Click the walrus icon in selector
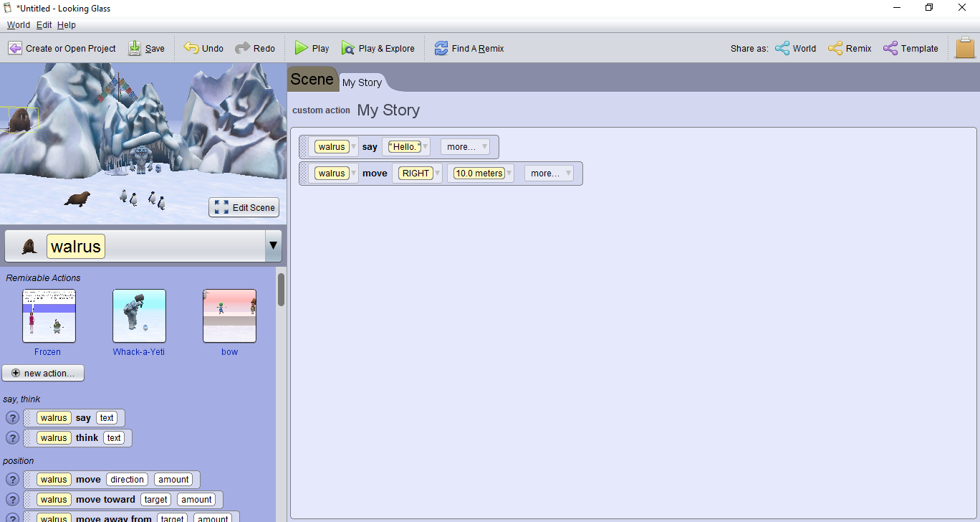 (x=29, y=247)
